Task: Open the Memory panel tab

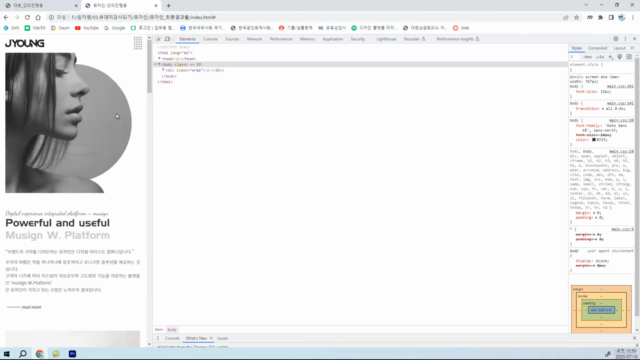Action: 307,39
